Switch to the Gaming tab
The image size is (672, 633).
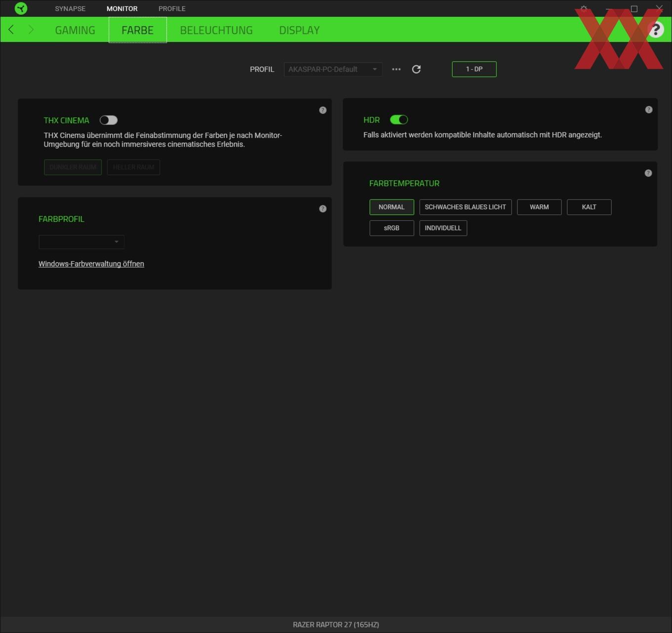(75, 30)
